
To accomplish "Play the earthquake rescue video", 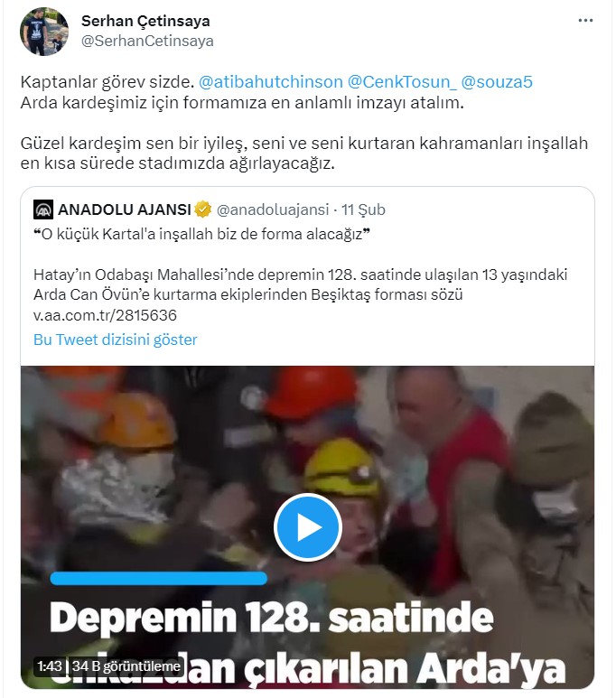I will [307, 527].
